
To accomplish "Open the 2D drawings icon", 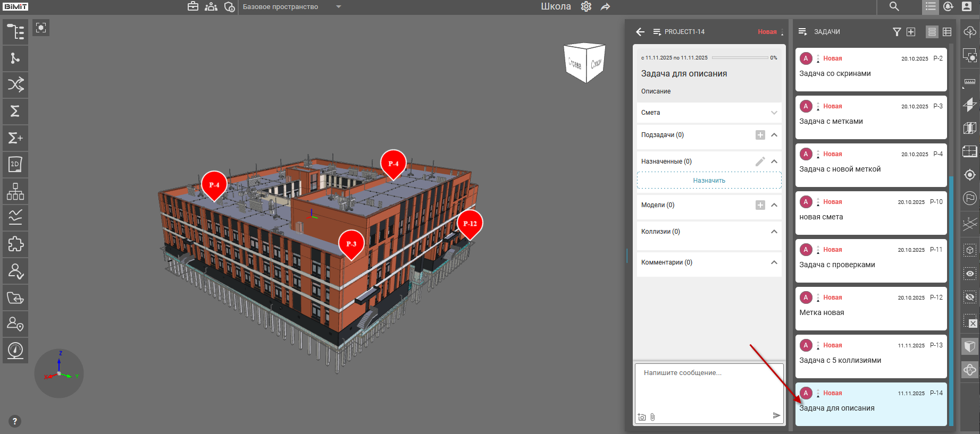I will pos(15,165).
